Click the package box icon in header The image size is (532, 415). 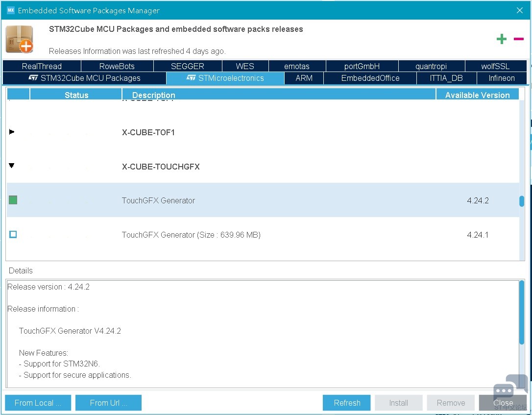(x=20, y=39)
